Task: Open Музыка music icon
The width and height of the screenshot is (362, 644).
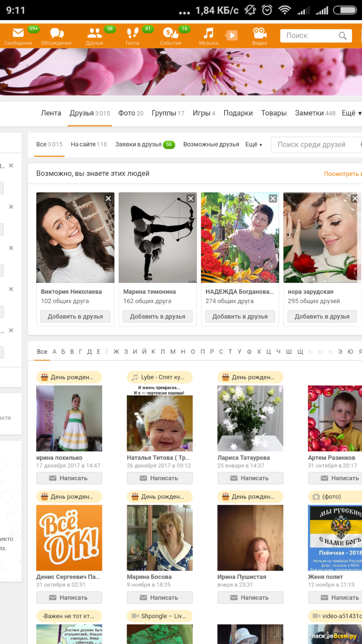Action: [x=208, y=36]
